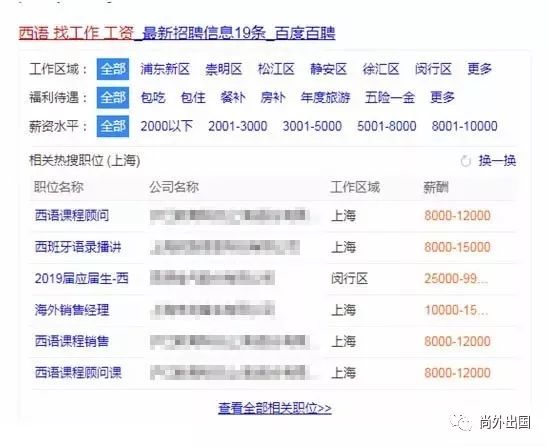Pick the 2000以下 salary filter

click(x=167, y=126)
